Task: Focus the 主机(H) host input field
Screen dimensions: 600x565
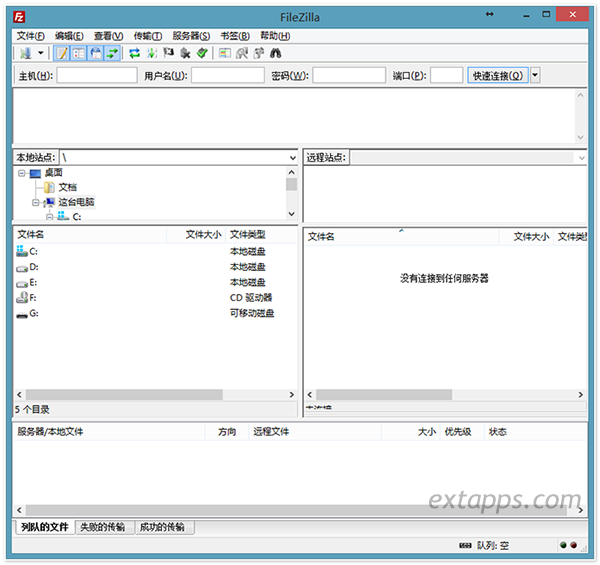Action: pos(97,75)
